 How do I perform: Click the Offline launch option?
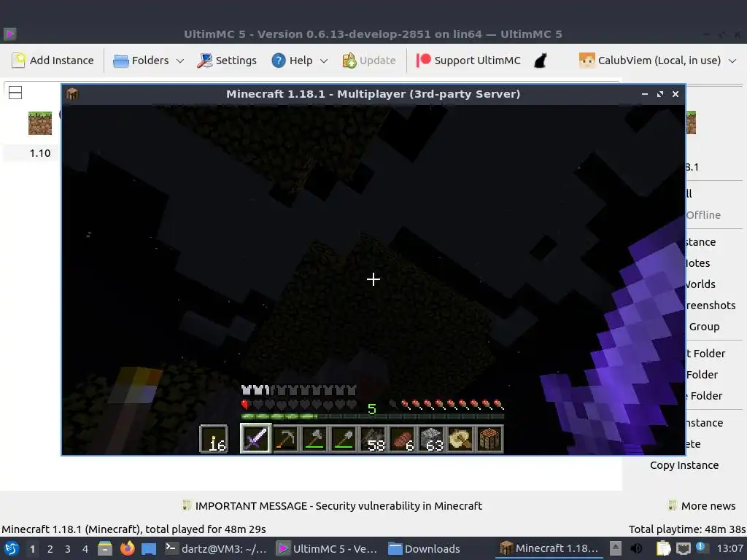point(703,215)
